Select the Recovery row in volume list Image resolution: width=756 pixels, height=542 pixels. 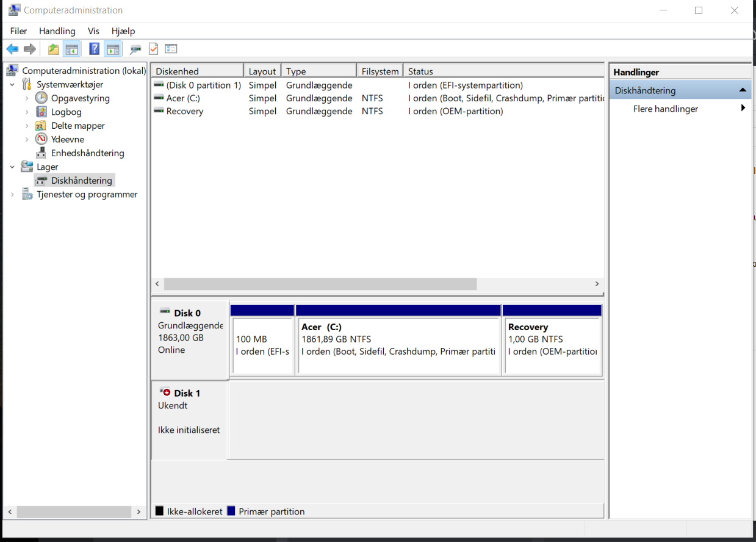click(378, 111)
